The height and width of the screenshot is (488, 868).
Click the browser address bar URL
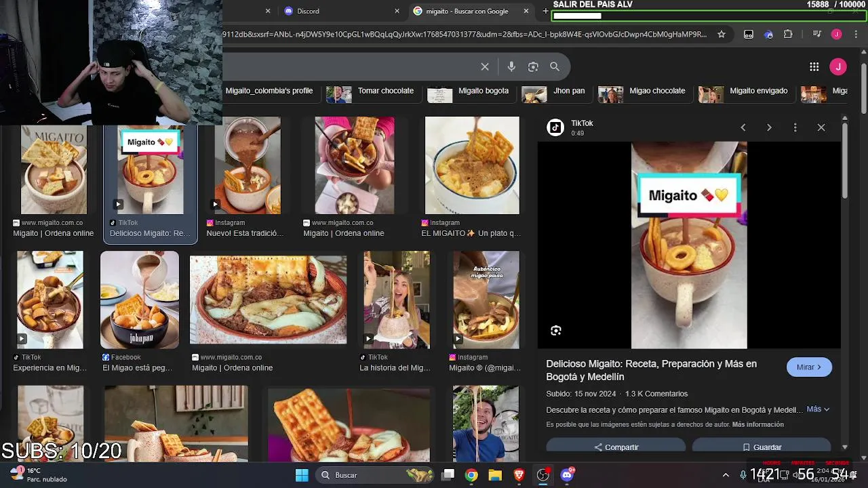click(465, 34)
